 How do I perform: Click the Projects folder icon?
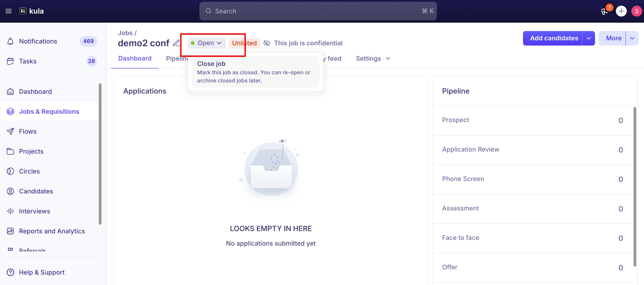(10, 151)
